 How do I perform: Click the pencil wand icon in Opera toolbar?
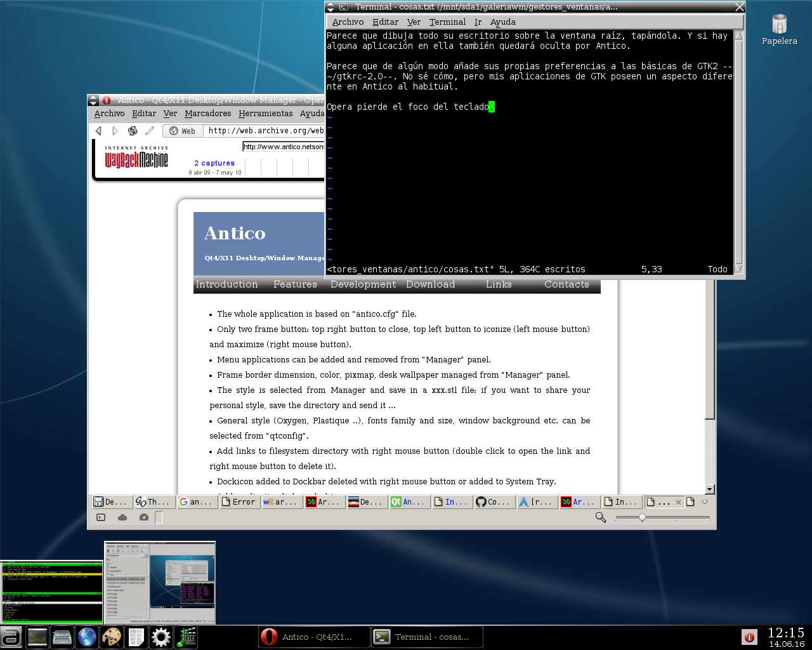point(150,131)
